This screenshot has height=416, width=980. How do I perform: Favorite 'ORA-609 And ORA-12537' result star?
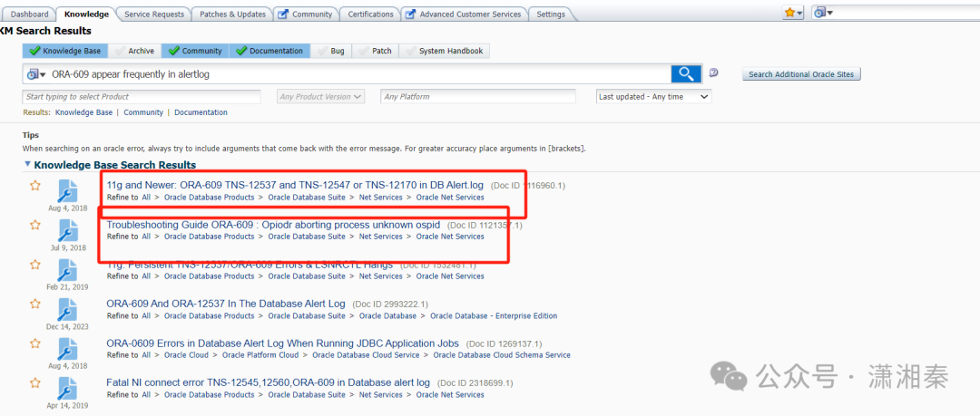pyautogui.click(x=35, y=304)
